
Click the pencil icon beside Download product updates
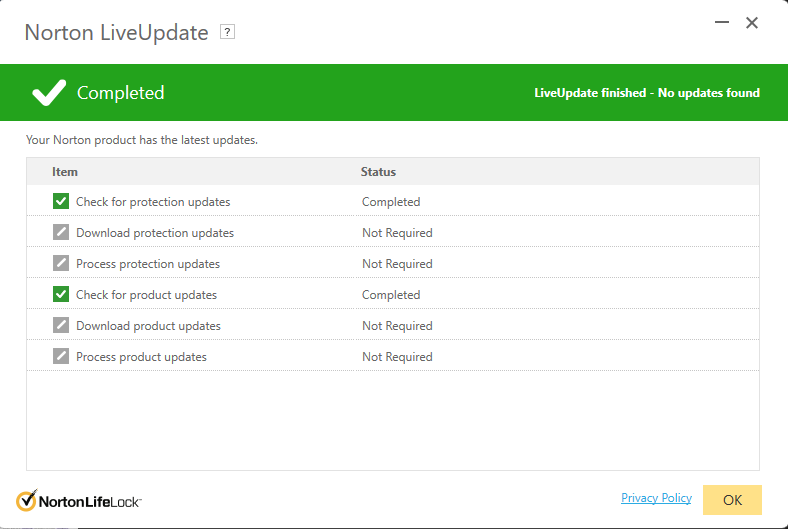(61, 326)
